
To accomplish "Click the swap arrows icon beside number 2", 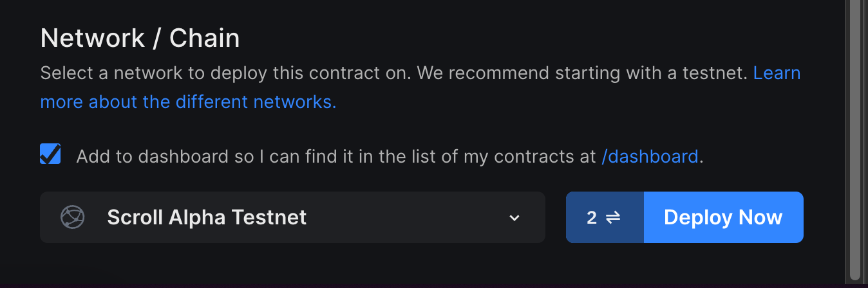I will pyautogui.click(x=613, y=217).
